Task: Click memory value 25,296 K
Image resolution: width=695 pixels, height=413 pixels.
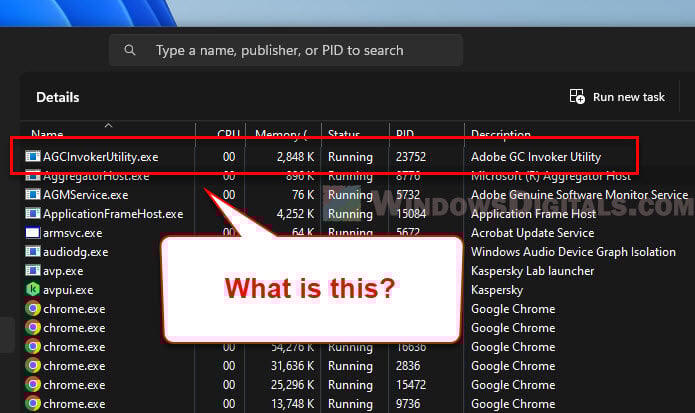Action: [293, 385]
